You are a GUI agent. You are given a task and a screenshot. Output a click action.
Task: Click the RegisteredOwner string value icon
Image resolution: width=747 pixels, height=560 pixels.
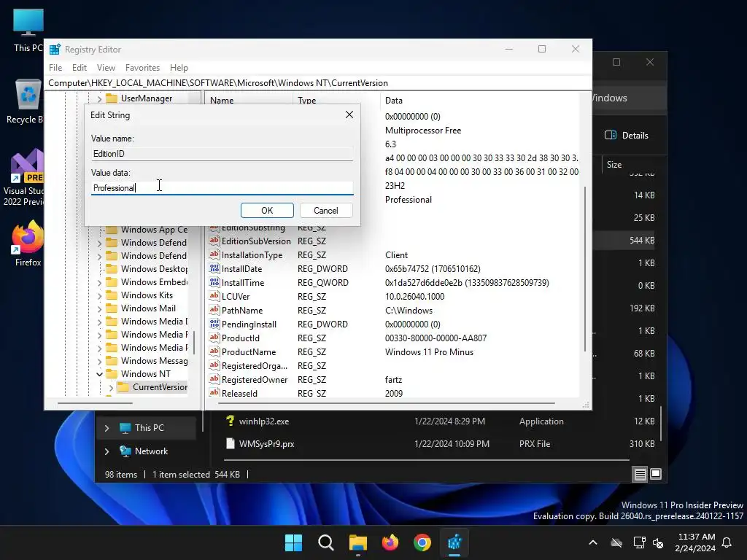214,379
